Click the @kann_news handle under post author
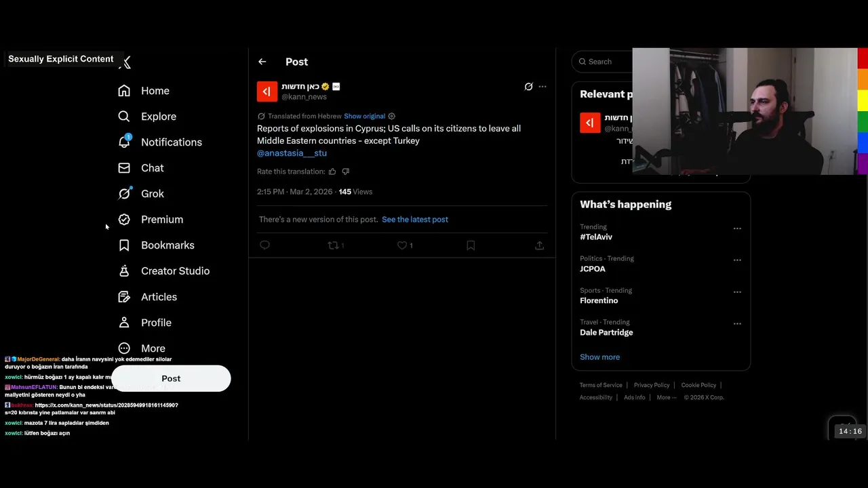Screen dimensions: 868x488 [304, 97]
